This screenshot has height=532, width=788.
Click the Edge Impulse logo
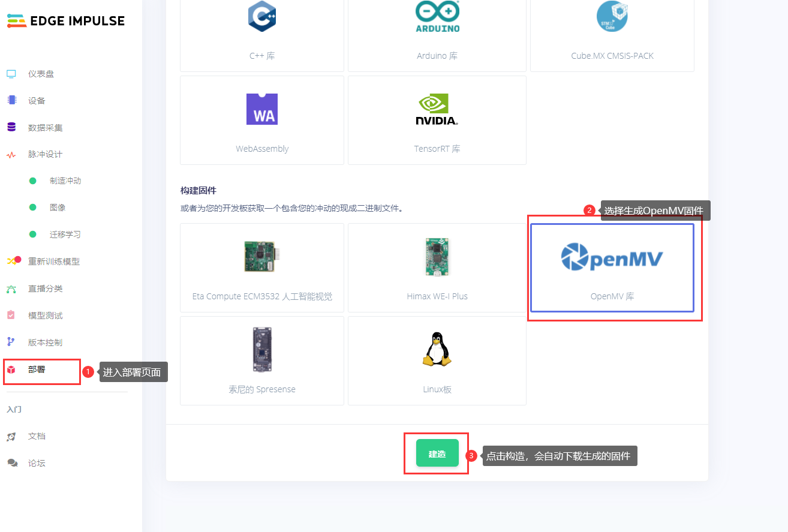click(65, 20)
